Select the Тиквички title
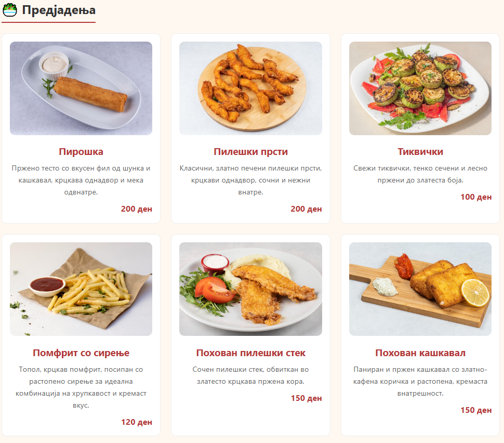Image resolution: width=504 pixels, height=443 pixels. 420,151
